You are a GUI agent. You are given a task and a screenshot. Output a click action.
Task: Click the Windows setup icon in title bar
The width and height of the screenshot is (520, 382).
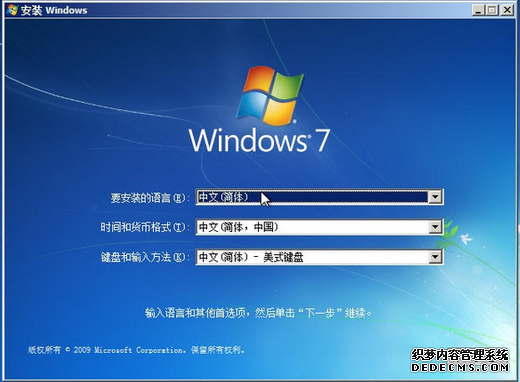[x=12, y=10]
